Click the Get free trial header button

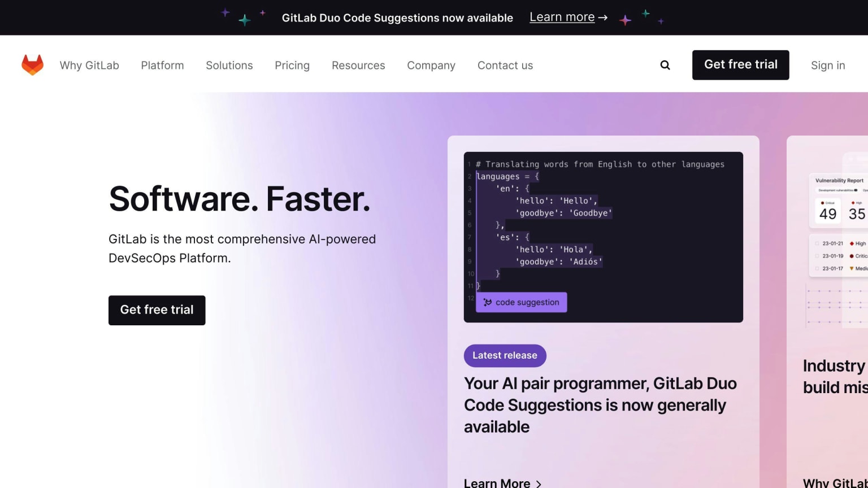click(x=740, y=65)
